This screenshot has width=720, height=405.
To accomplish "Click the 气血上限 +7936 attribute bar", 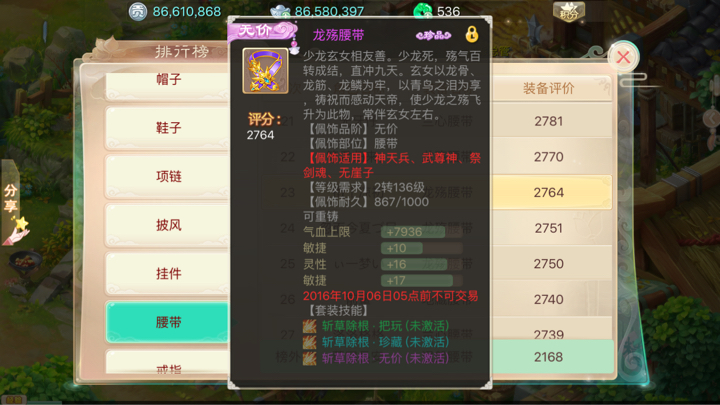I will click(x=422, y=232).
